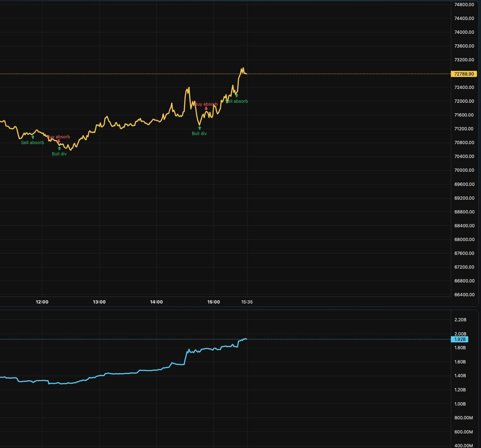Click the 15:00 time axis label
The height and width of the screenshot is (448, 481).
[213, 302]
